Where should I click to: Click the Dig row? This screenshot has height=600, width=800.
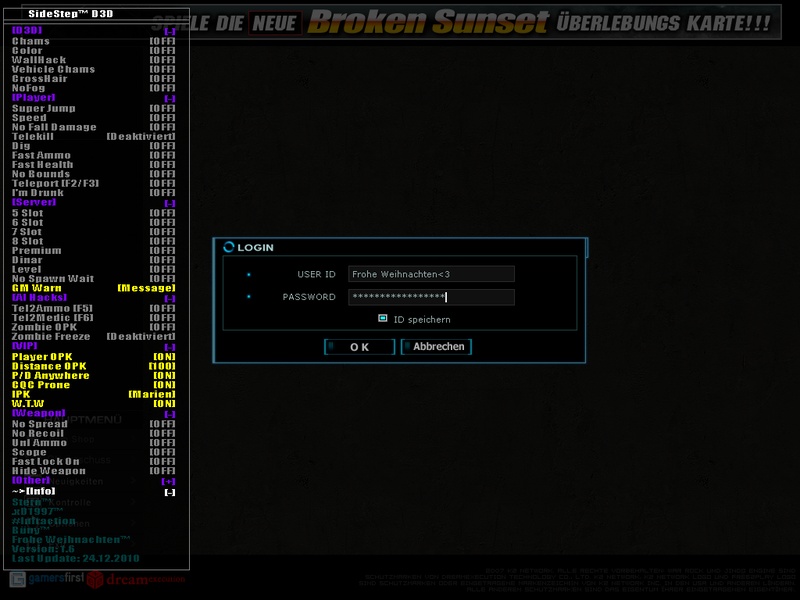[93, 146]
